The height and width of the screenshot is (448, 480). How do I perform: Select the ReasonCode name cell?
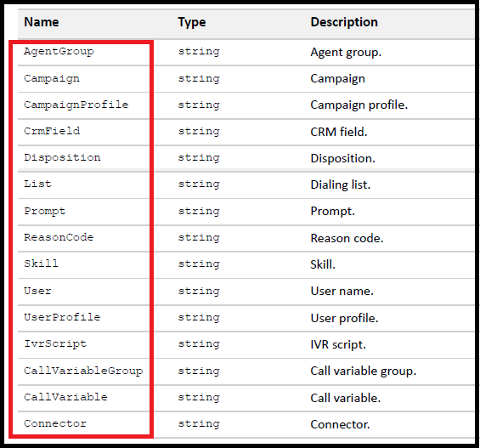click(59, 237)
